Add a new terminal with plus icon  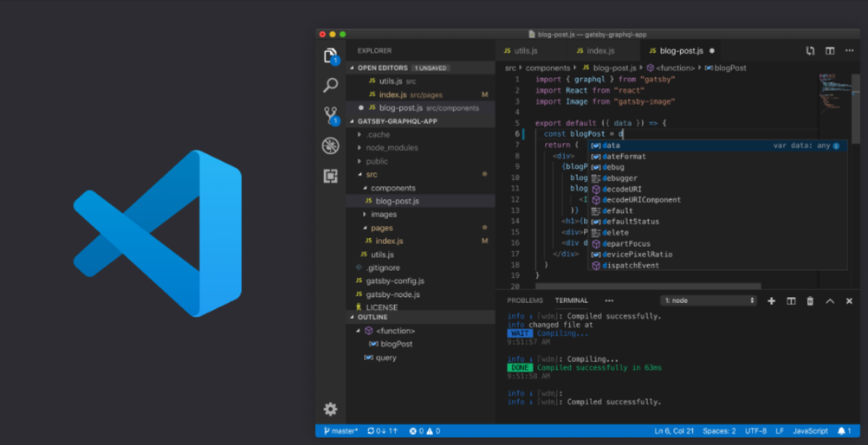(x=771, y=300)
